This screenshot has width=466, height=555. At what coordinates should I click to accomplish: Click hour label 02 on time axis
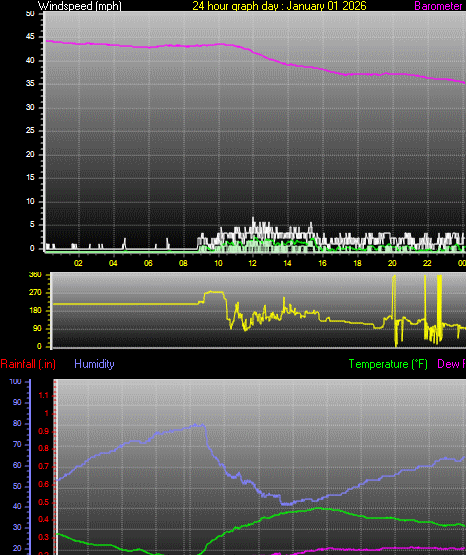pos(78,263)
